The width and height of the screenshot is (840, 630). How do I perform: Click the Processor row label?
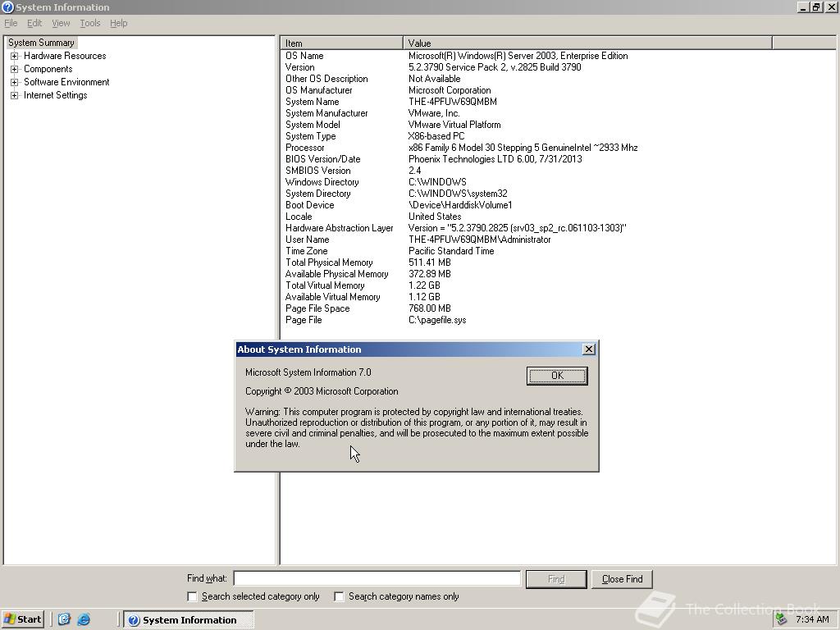pyautogui.click(x=305, y=148)
